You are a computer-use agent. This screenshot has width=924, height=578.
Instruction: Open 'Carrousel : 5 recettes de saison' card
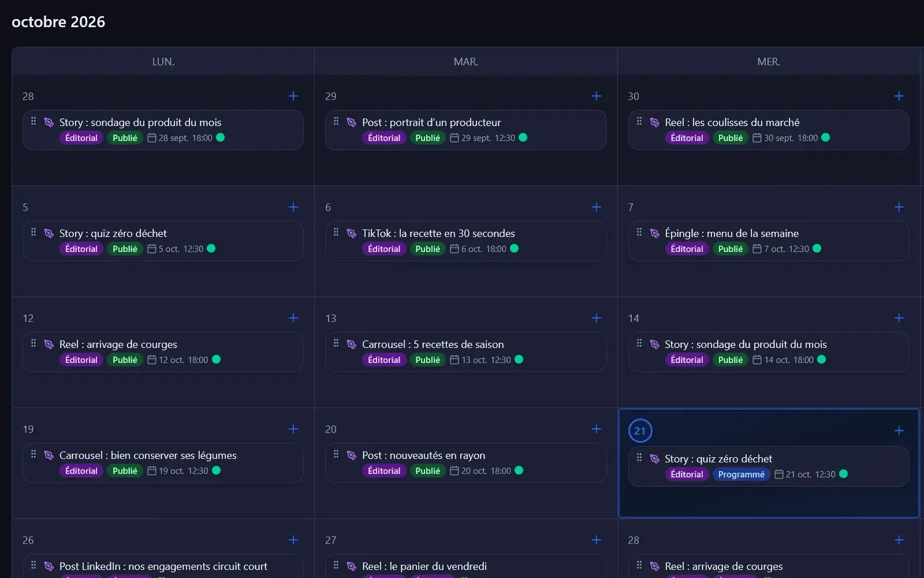tap(466, 352)
